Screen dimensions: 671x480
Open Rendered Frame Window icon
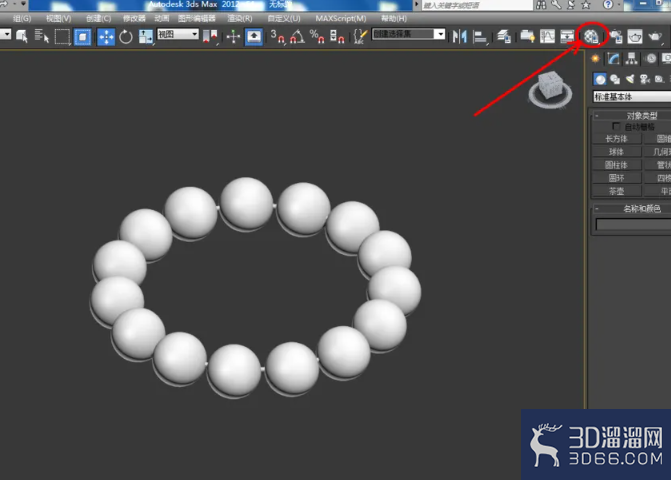pos(635,37)
